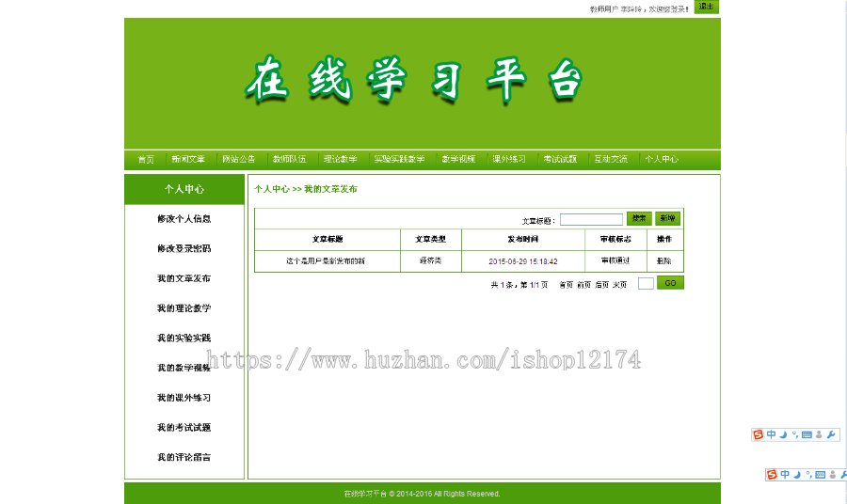The image size is (847, 504).
Task: Click the 审核通过 status cell
Action: point(615,260)
